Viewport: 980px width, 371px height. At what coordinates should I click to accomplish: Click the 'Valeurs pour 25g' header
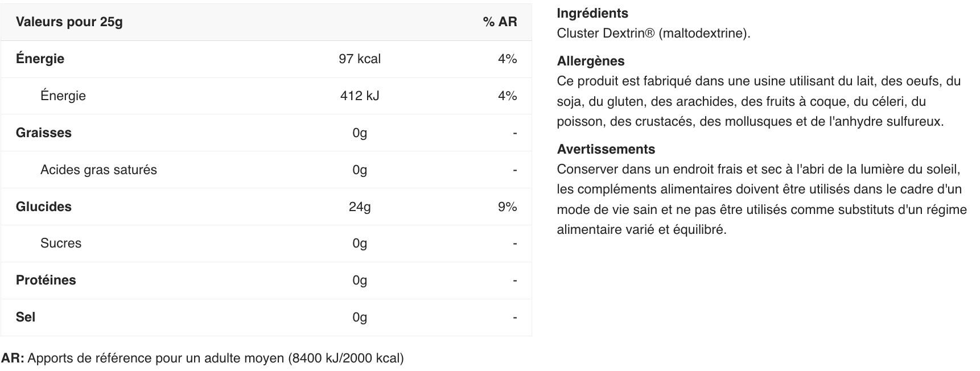[69, 22]
